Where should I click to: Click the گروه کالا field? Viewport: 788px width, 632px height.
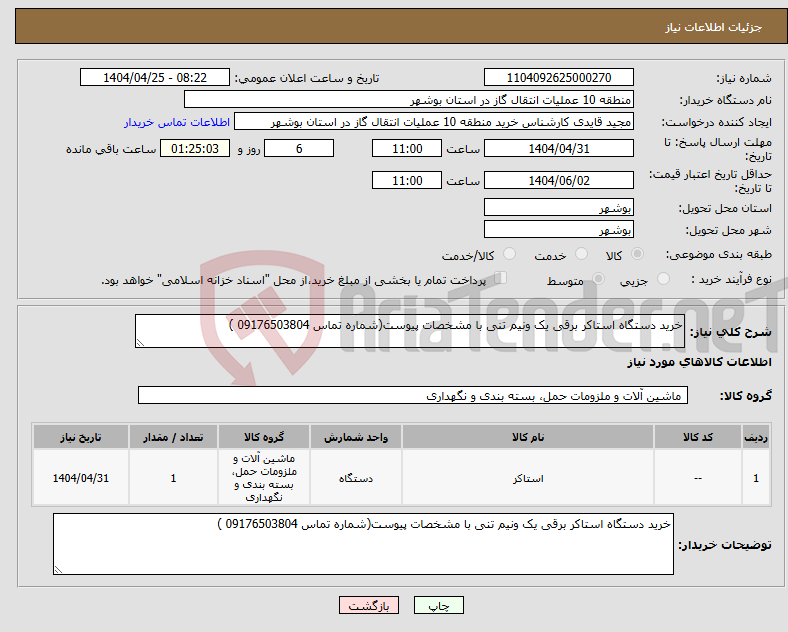coord(413,395)
